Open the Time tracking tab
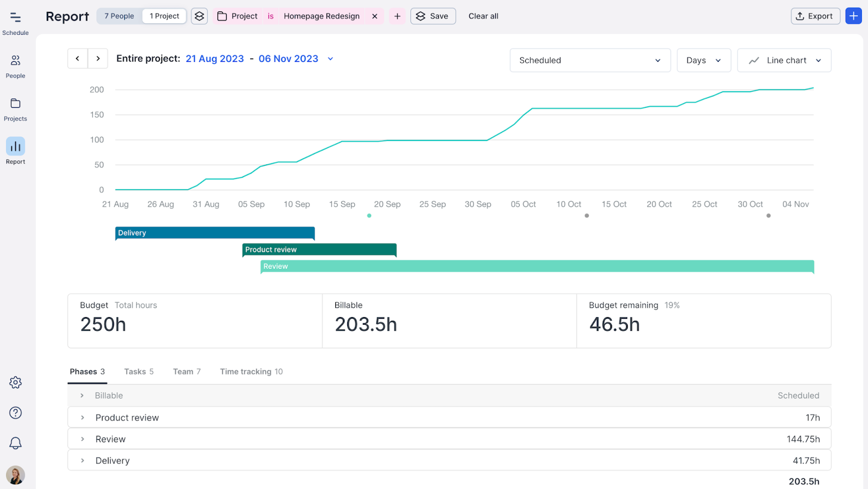The height and width of the screenshot is (489, 868). point(251,371)
